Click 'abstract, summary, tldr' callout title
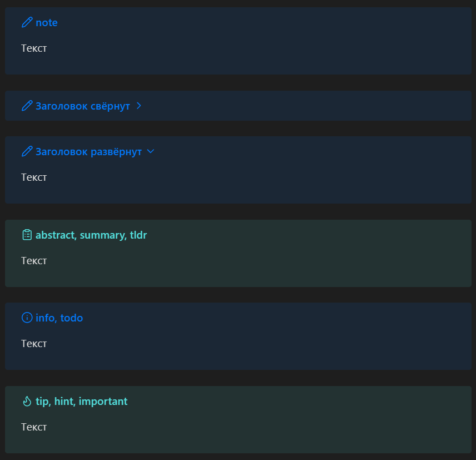 point(91,235)
